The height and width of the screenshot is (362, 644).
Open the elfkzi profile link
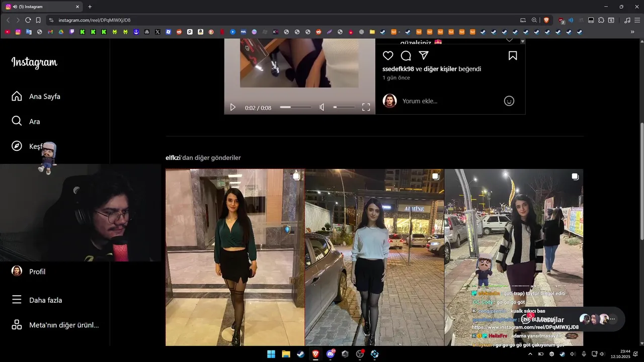(173, 158)
